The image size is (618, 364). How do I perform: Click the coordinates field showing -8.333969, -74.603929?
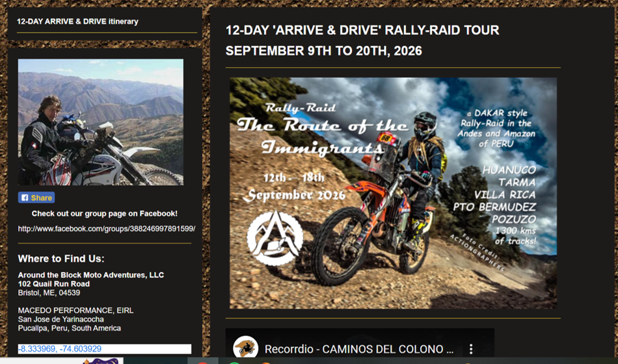coord(105,348)
